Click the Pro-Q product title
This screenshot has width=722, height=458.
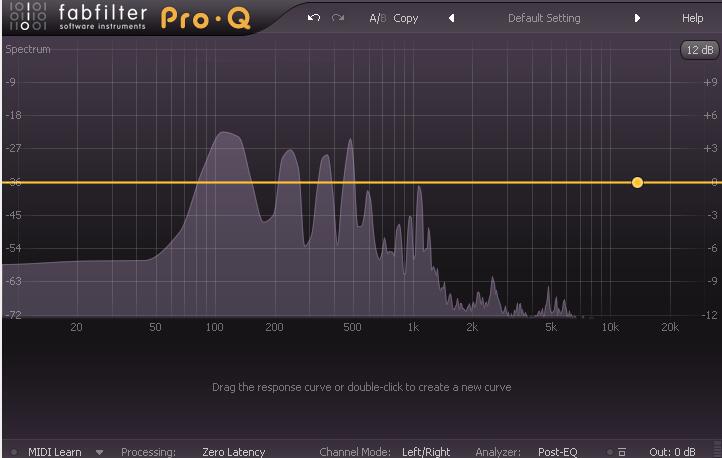coord(206,18)
